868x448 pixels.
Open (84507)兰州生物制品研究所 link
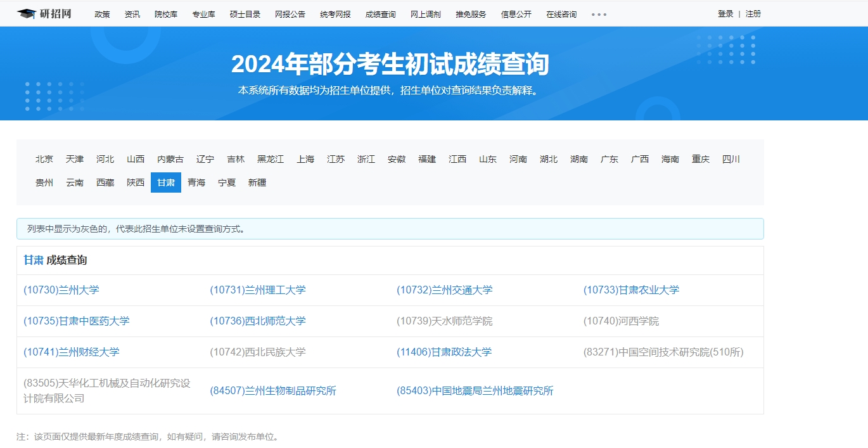coord(273,391)
